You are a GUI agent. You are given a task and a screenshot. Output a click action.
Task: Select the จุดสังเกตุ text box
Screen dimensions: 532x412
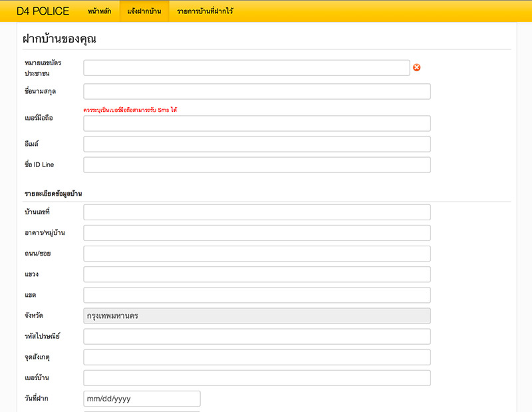point(257,357)
